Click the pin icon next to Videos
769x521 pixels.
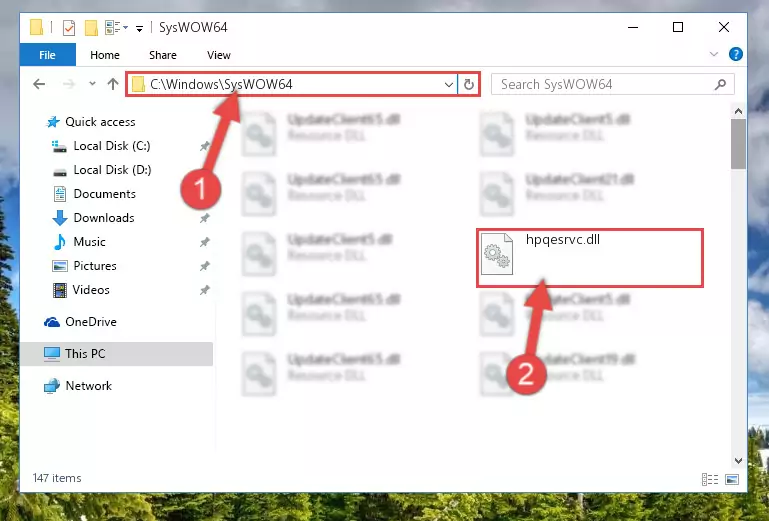click(205, 290)
